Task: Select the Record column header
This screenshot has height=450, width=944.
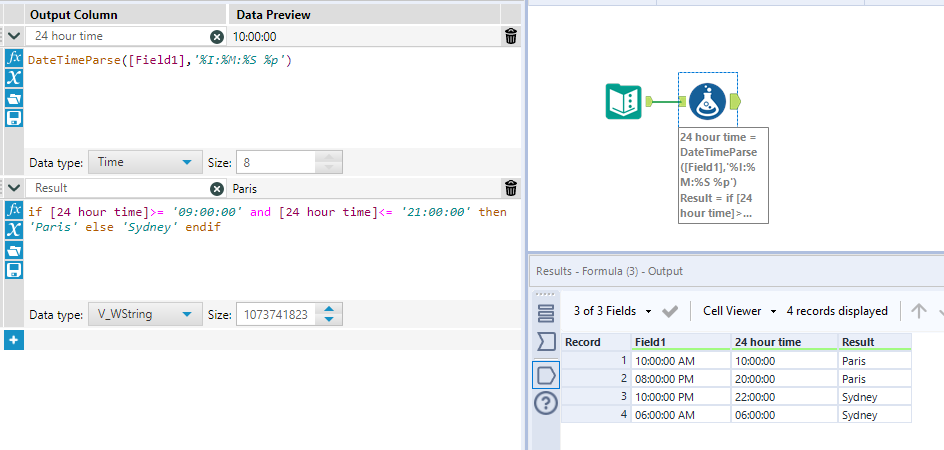Action: pos(596,342)
